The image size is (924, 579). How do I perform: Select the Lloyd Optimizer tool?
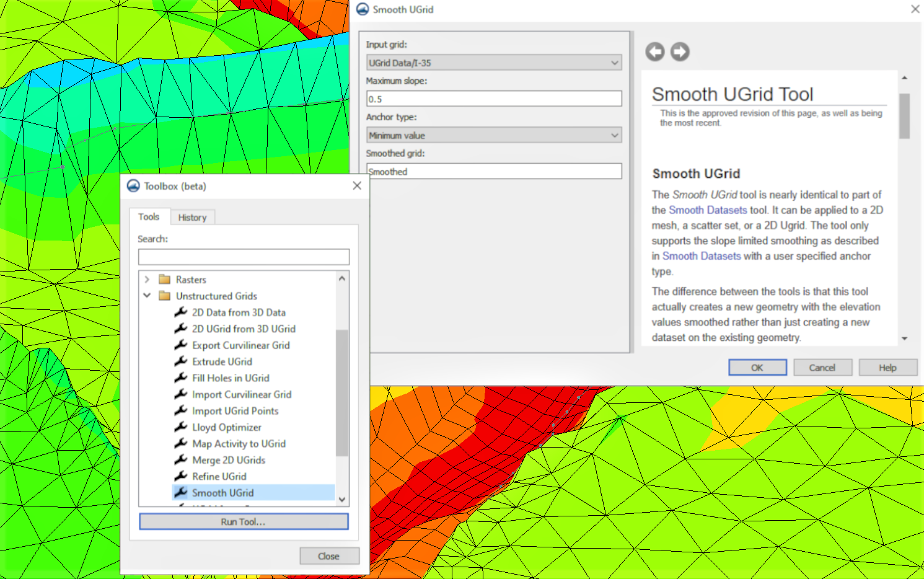[x=227, y=427]
